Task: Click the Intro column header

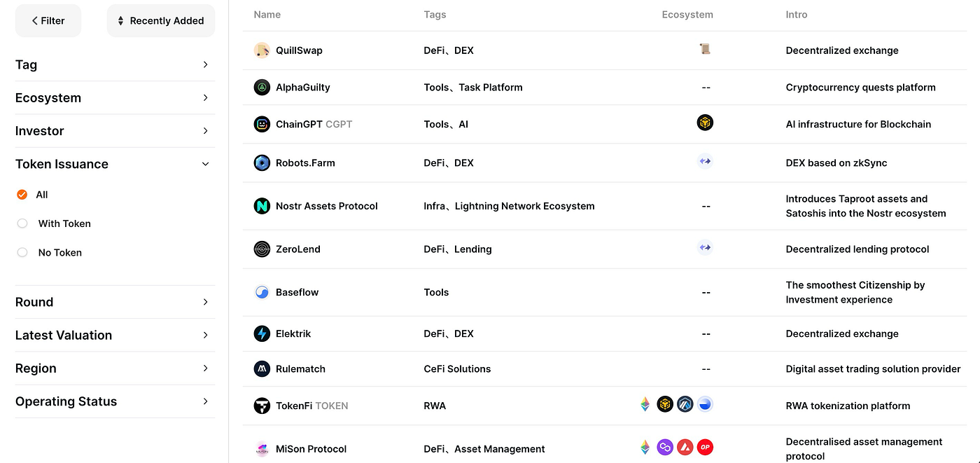Action: tap(797, 15)
